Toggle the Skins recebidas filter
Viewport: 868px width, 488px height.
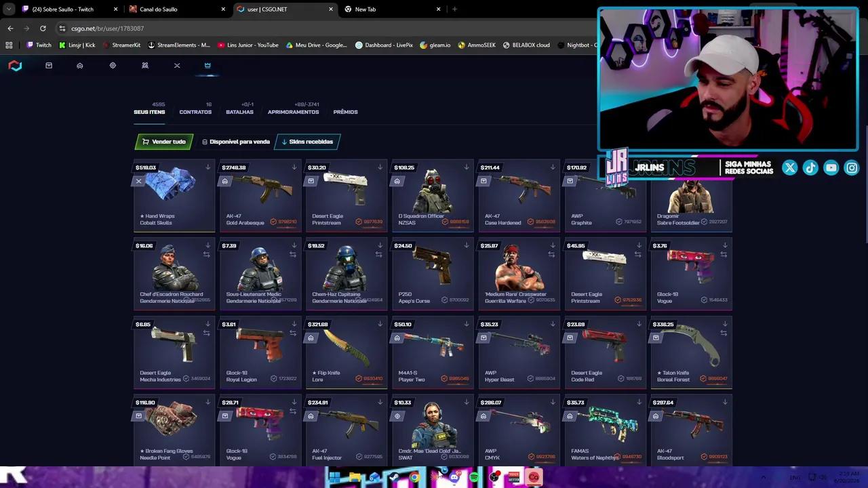(x=307, y=142)
